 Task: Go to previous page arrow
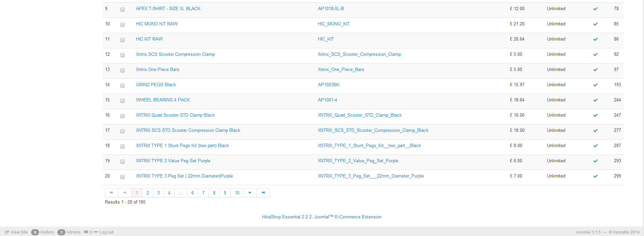125,193
